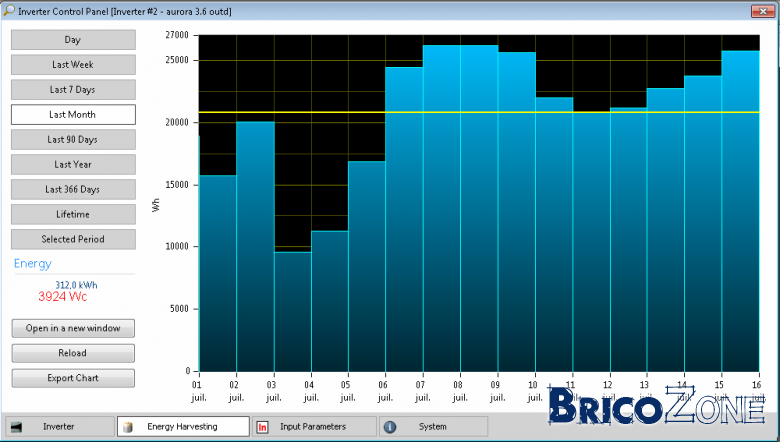Click the blue info icon on System tab

[390, 427]
